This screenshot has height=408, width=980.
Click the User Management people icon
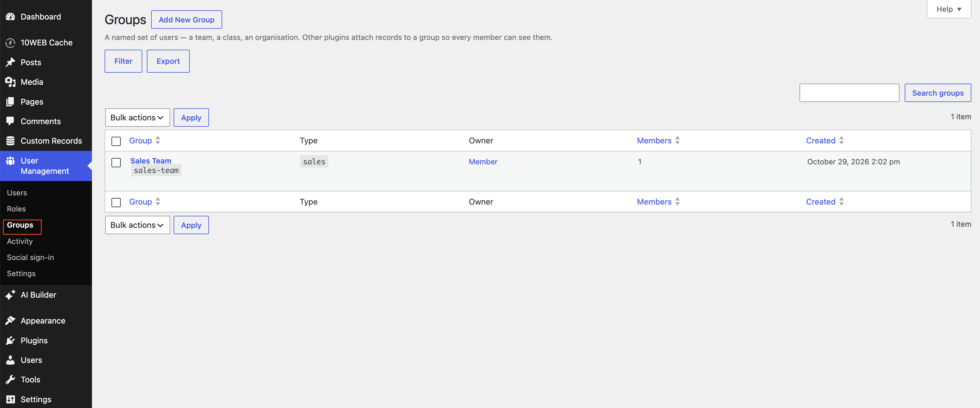tap(10, 161)
